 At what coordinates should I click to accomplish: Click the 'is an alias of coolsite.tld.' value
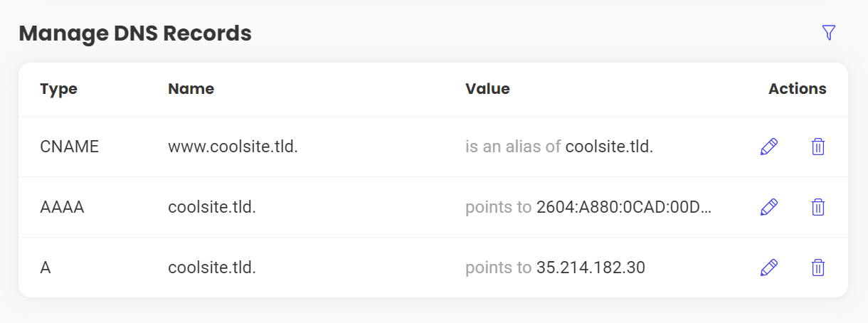[x=559, y=147]
